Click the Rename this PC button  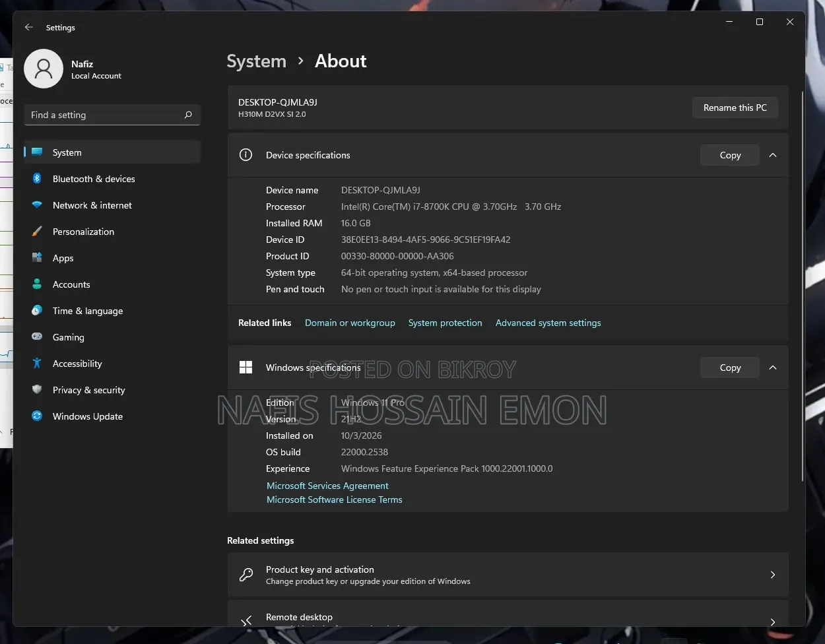735,108
